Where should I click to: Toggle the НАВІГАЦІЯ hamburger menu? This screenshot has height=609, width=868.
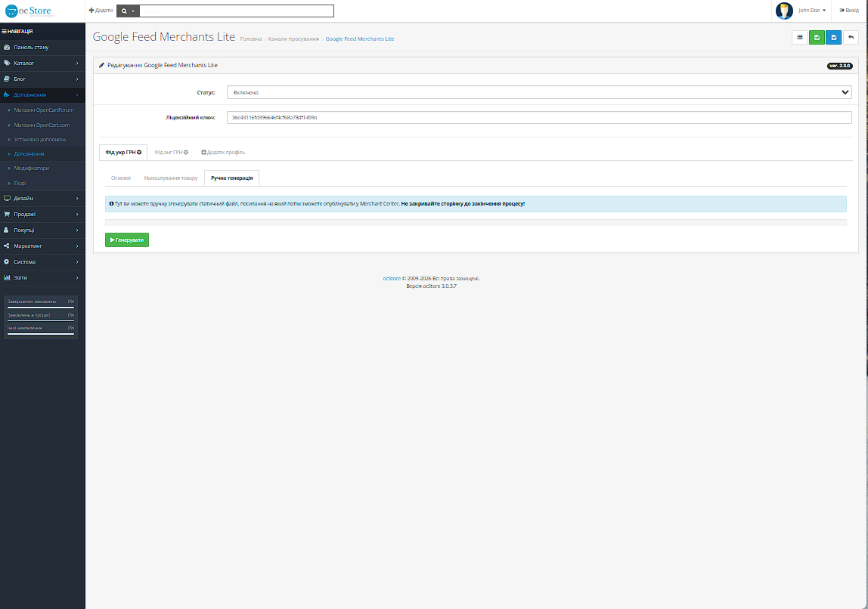point(17,32)
